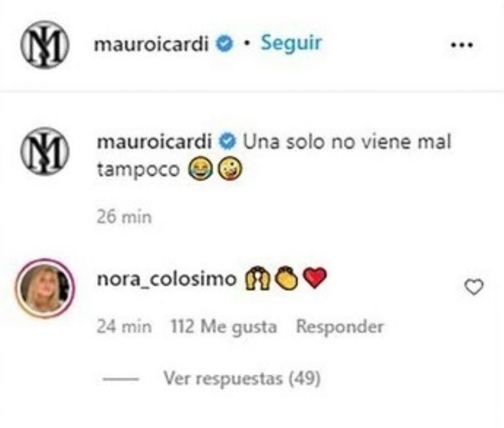The image size is (504, 428).
Task: Click the raised hands emoji in comment
Action: click(x=257, y=278)
